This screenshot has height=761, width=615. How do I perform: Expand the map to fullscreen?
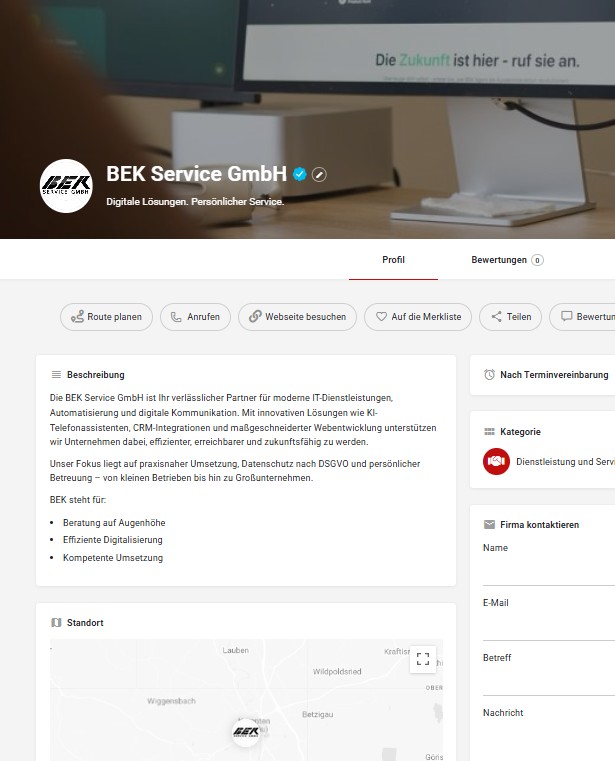point(423,659)
